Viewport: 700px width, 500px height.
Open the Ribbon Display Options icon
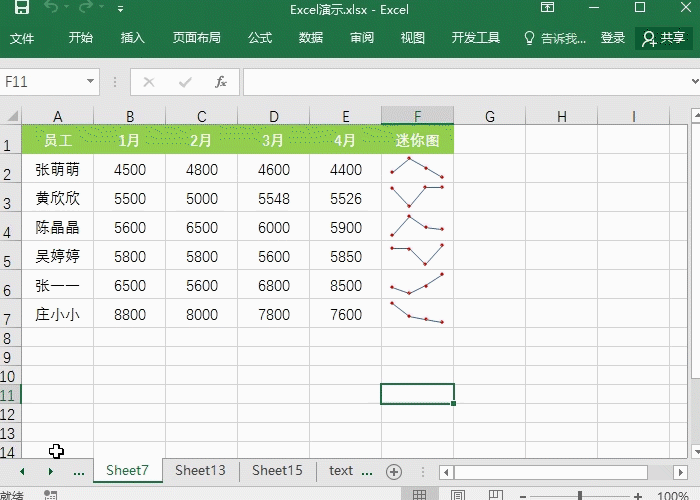547,9
